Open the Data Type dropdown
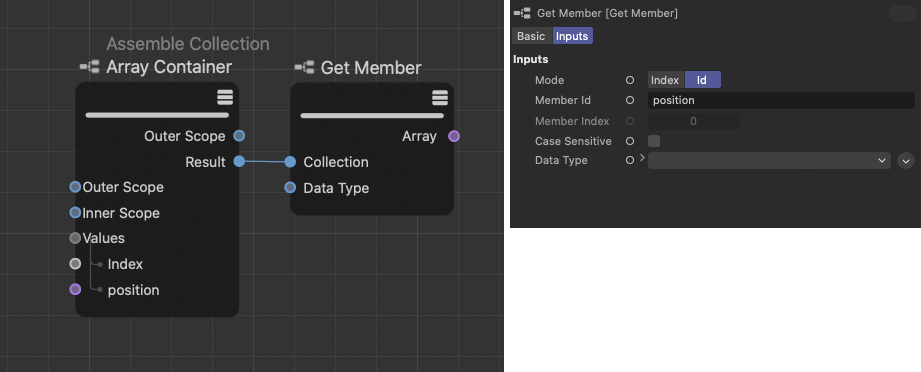921x372 pixels. pyautogui.click(x=769, y=160)
